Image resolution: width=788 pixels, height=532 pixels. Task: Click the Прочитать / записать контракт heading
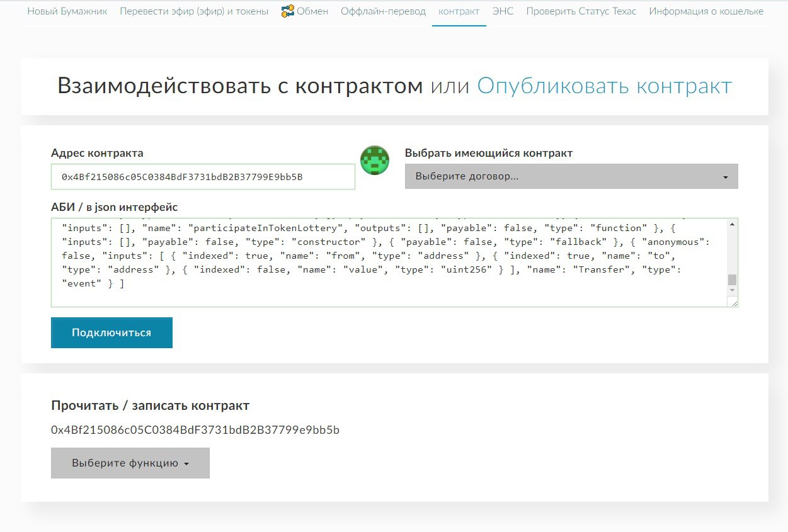[151, 406]
